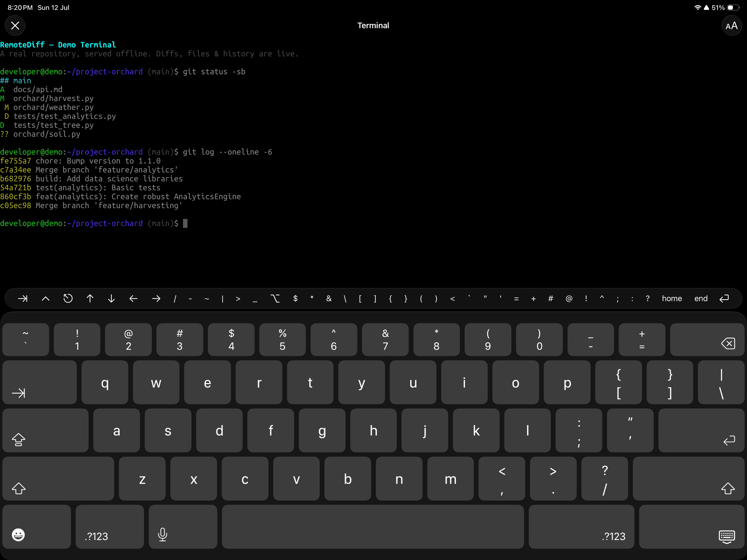Open the emoji keyboard
747x560 pixels.
(37, 527)
